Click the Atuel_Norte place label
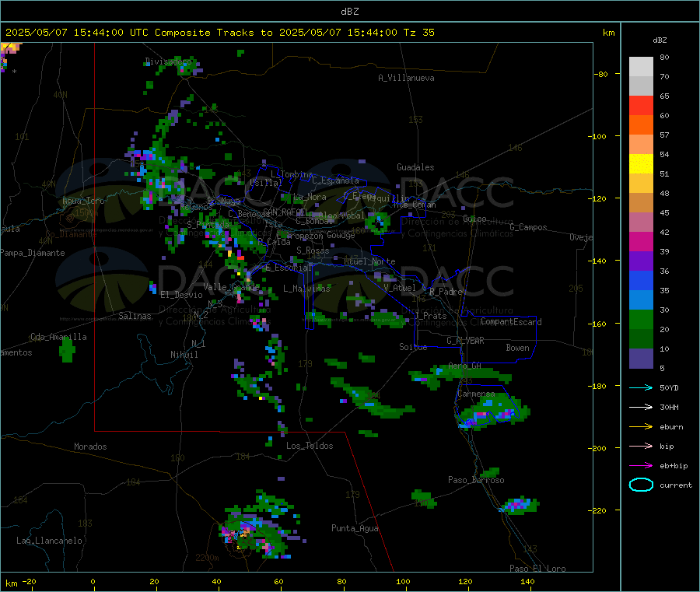The image size is (700, 592). [x=369, y=261]
